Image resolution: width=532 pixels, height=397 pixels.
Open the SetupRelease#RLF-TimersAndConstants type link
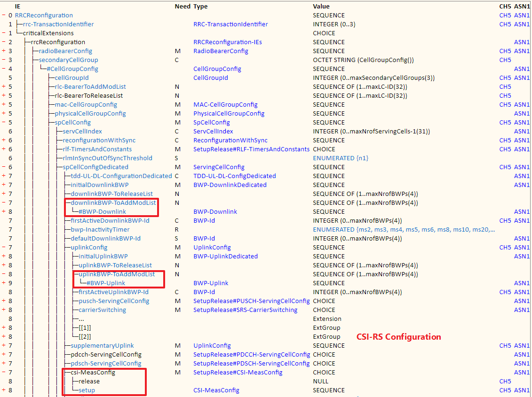coord(251,149)
